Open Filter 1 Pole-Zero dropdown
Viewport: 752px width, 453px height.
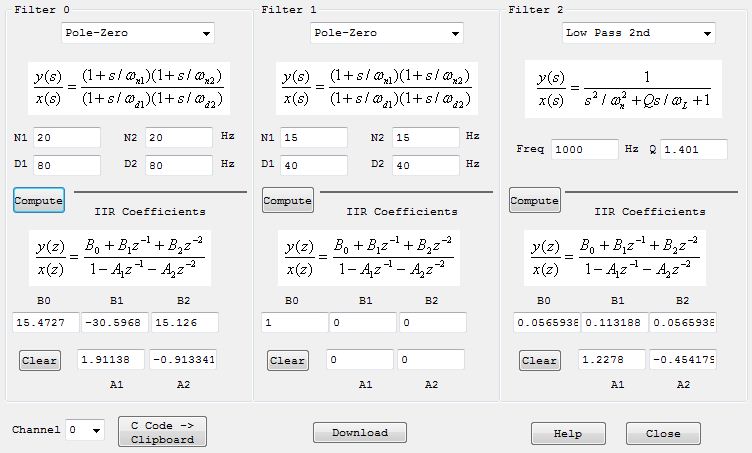pyautogui.click(x=386, y=33)
